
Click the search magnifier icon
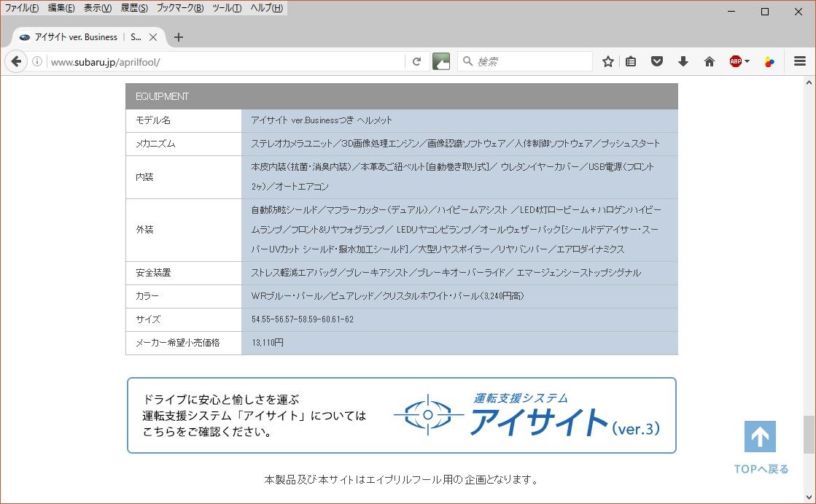(x=468, y=61)
